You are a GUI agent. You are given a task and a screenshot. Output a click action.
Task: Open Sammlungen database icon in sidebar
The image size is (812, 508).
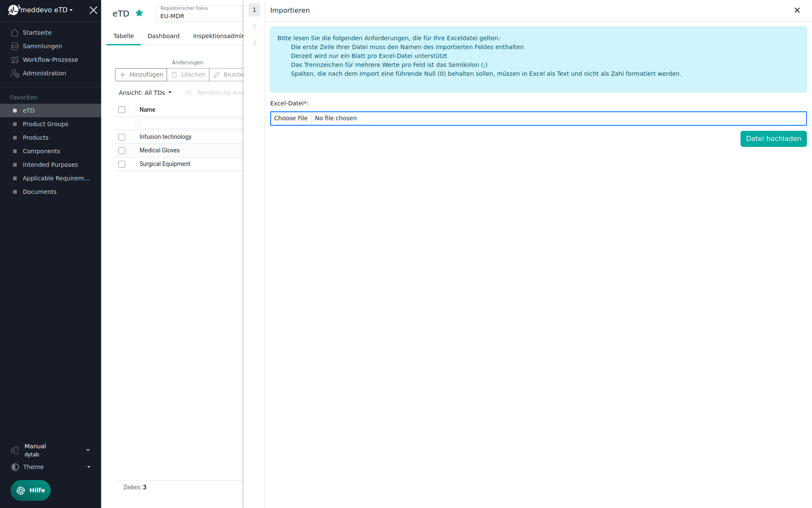click(x=15, y=46)
